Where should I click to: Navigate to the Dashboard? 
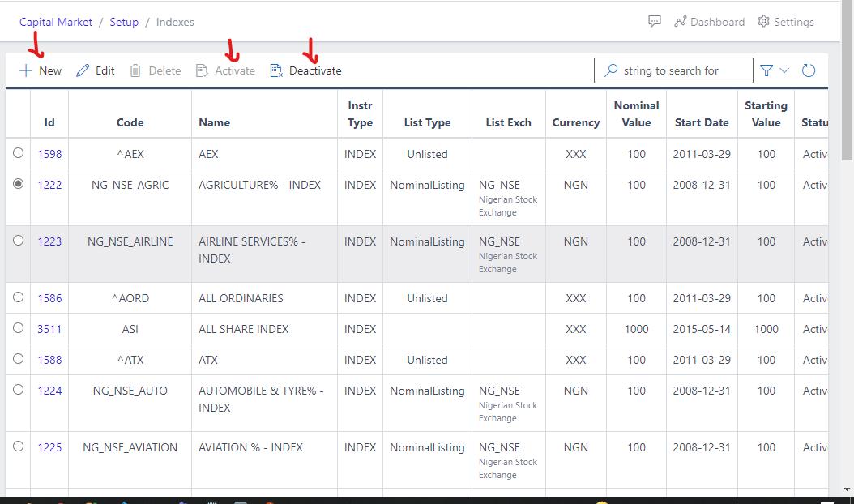[709, 22]
